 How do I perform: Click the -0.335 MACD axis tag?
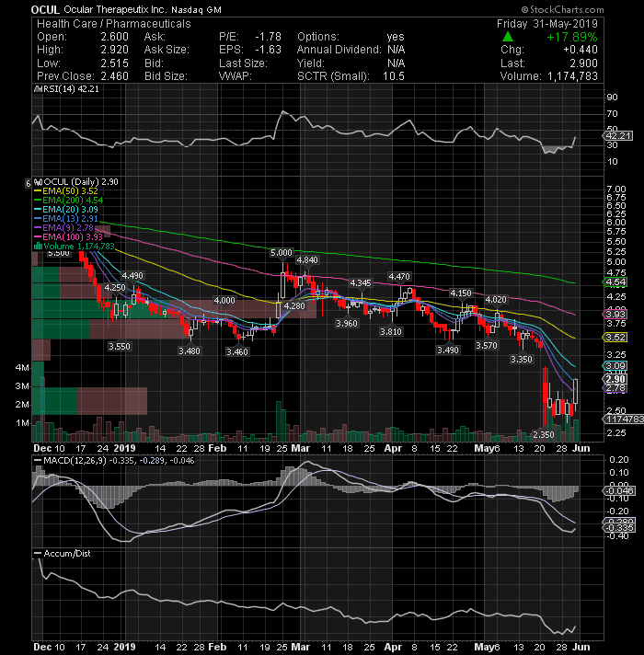(x=619, y=528)
